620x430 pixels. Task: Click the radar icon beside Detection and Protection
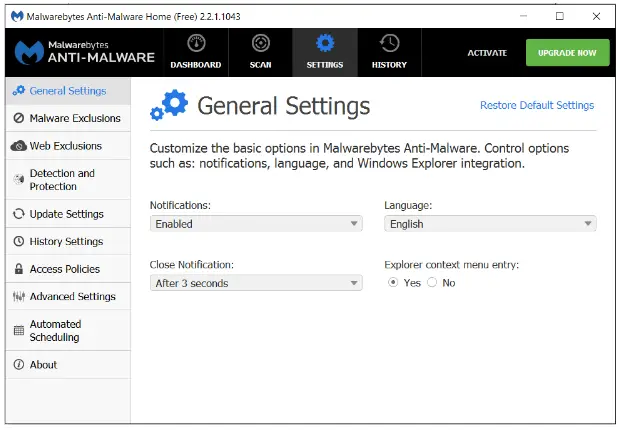pyautogui.click(x=19, y=179)
